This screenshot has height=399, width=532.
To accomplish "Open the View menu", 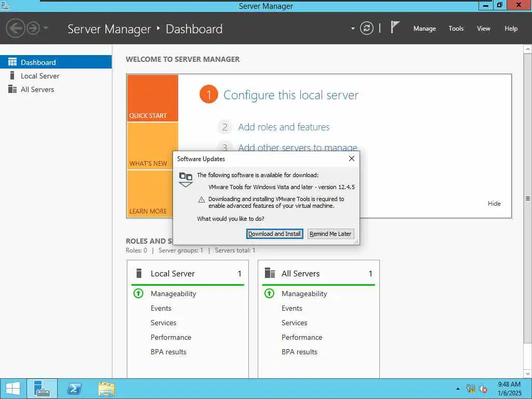I will pyautogui.click(x=484, y=29).
